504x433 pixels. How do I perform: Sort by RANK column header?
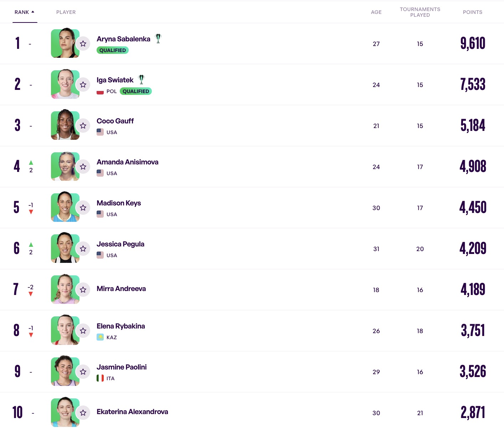(22, 12)
